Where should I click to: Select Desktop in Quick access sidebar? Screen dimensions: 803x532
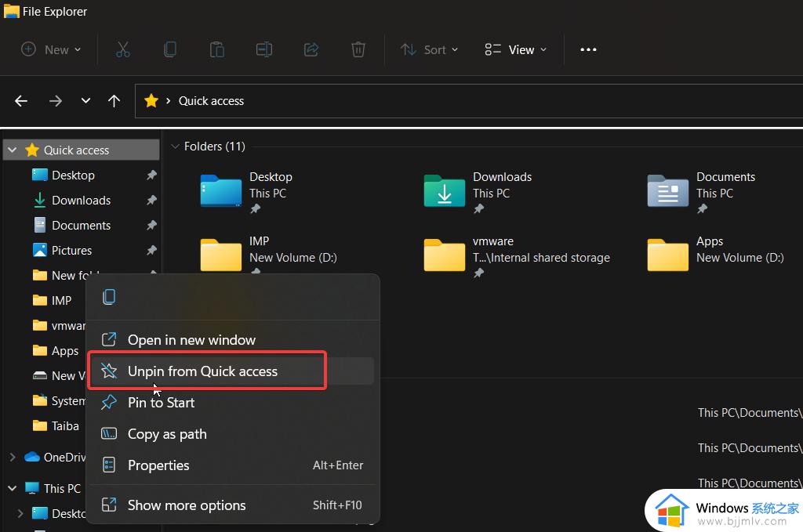click(x=73, y=175)
